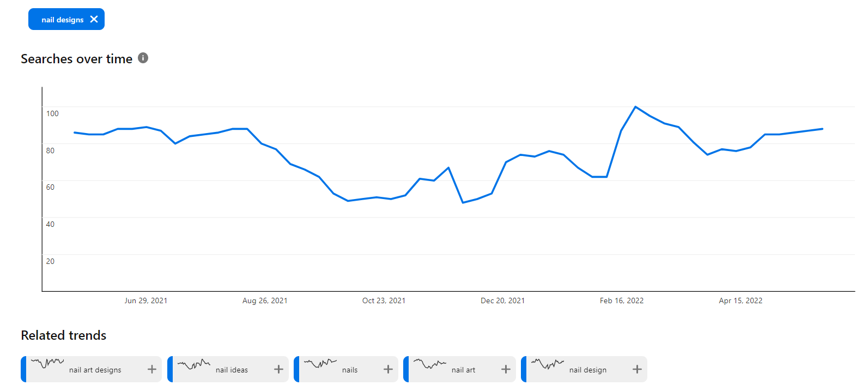Select the nail designs chip label

coord(62,20)
